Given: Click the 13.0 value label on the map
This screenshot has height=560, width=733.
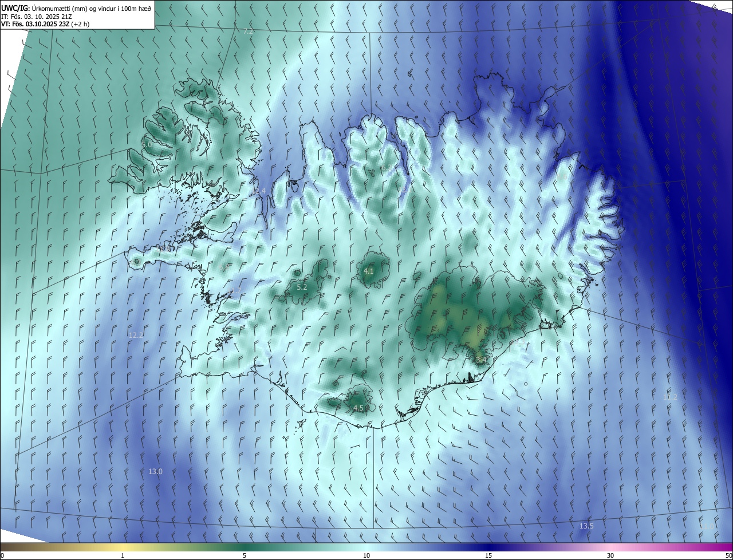Looking at the screenshot, I should (x=155, y=472).
